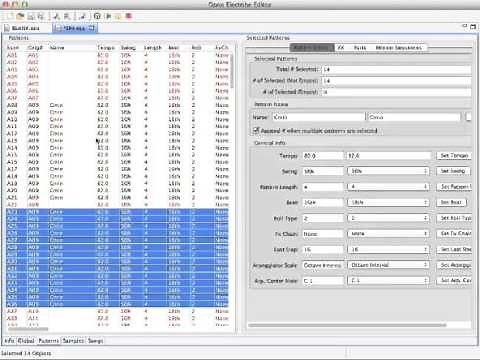Switch to the Songs bottom tab
This screenshot has width=480, height=360.
point(95,341)
